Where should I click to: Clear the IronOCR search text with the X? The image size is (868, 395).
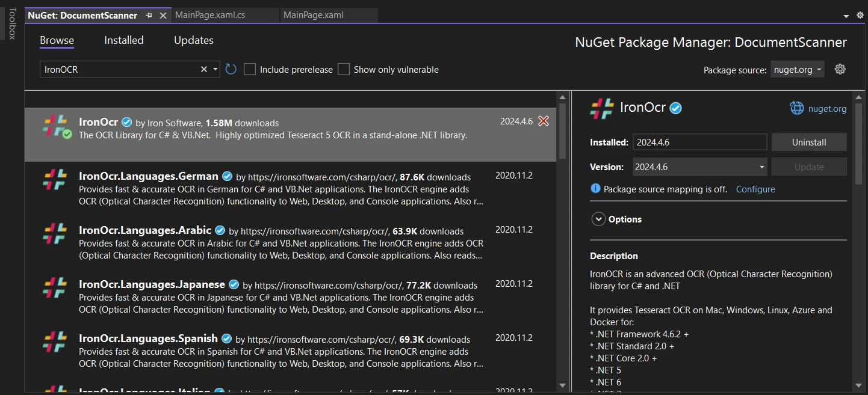pyautogui.click(x=204, y=69)
